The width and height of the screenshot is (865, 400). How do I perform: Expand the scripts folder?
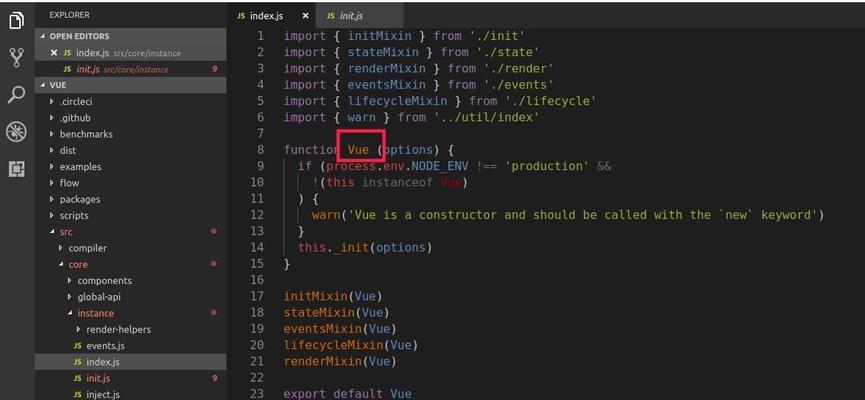[74, 215]
